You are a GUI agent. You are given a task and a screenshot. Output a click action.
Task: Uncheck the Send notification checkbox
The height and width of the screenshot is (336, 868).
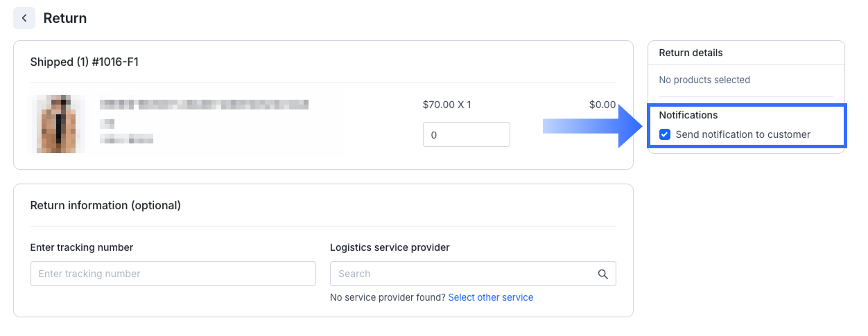[x=665, y=134]
